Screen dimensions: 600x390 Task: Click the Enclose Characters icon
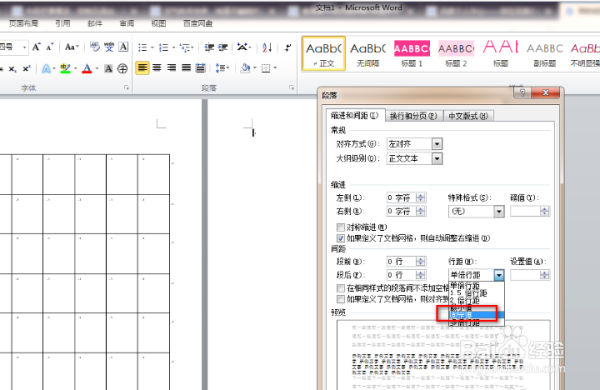(122, 69)
